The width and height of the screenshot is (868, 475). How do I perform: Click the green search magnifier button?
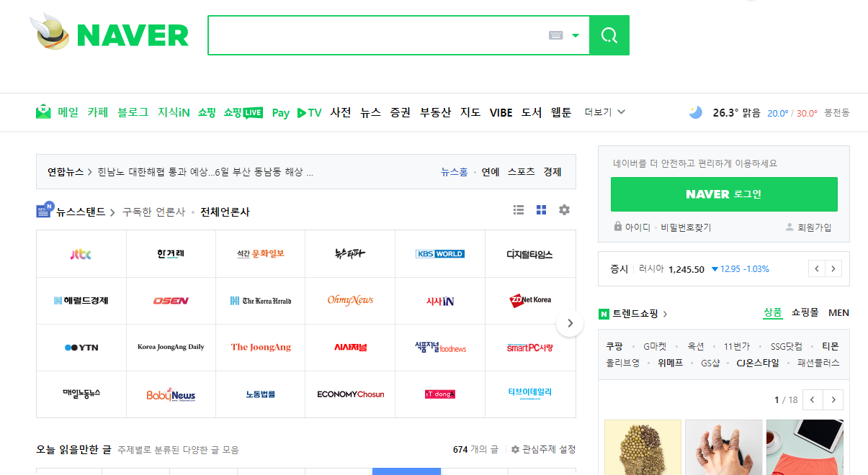(x=609, y=35)
